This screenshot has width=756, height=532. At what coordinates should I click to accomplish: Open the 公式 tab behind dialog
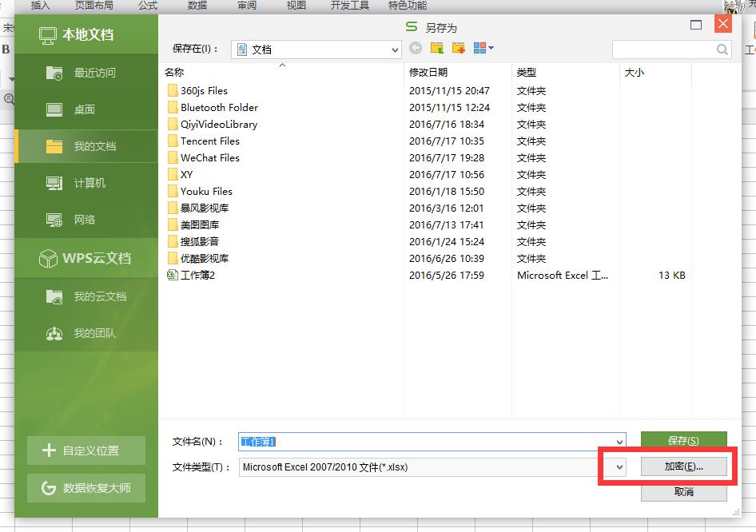point(148,6)
